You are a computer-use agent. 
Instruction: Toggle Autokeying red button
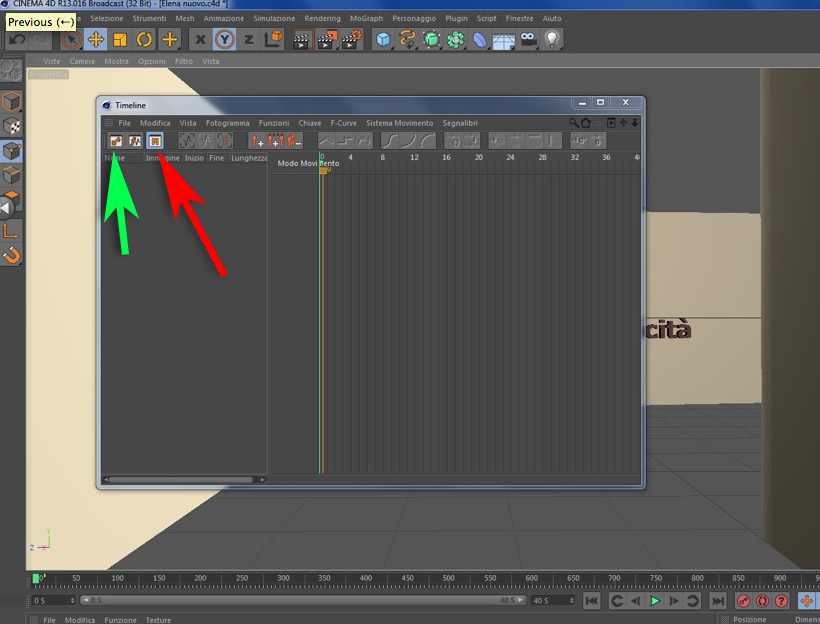[x=762, y=601]
